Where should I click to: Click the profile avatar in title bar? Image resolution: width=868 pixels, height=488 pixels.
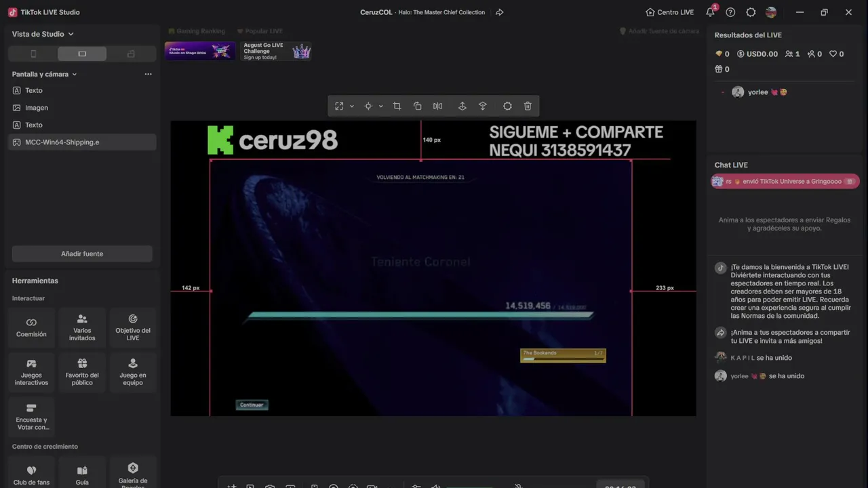771,12
